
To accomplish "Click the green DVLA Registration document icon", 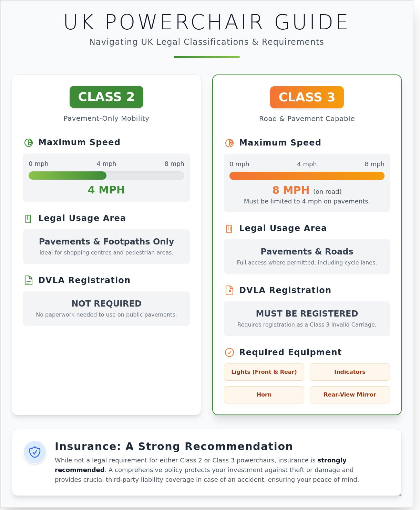I will 29,280.
